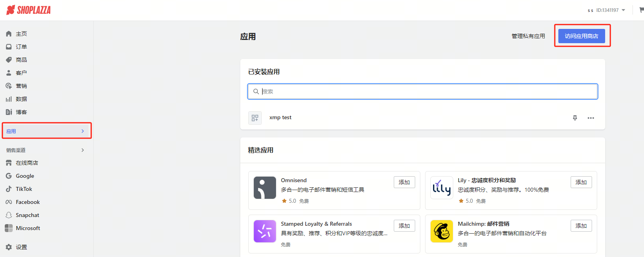
Task: Open Stamped Loyalty & Referrals title
Action: pos(316,224)
